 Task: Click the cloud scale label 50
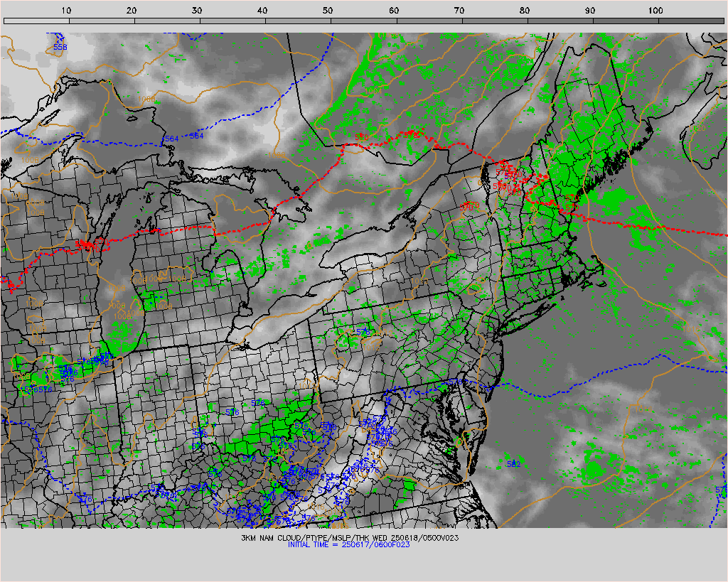[x=328, y=10]
